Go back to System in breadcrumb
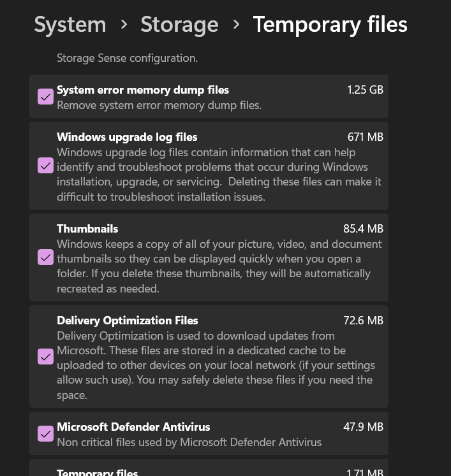The image size is (451, 476). coord(70,25)
